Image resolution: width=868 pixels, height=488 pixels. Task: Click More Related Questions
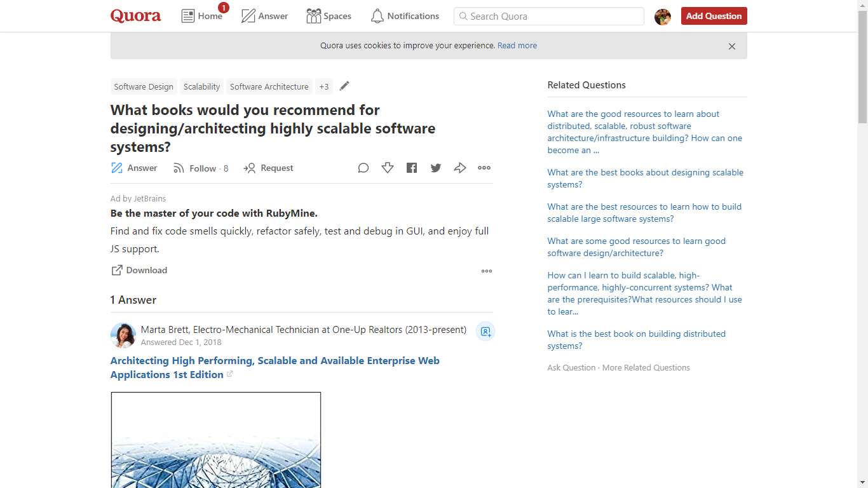pyautogui.click(x=646, y=367)
